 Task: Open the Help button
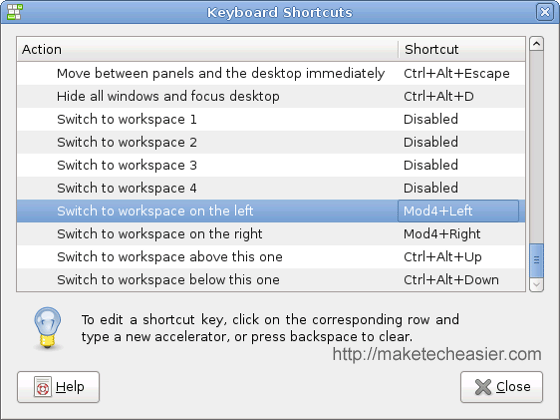point(58,387)
